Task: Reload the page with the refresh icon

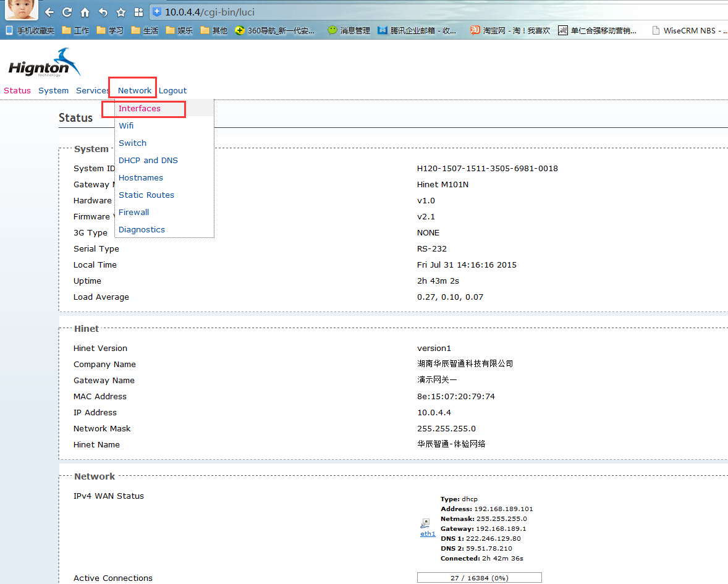Action: [x=67, y=12]
